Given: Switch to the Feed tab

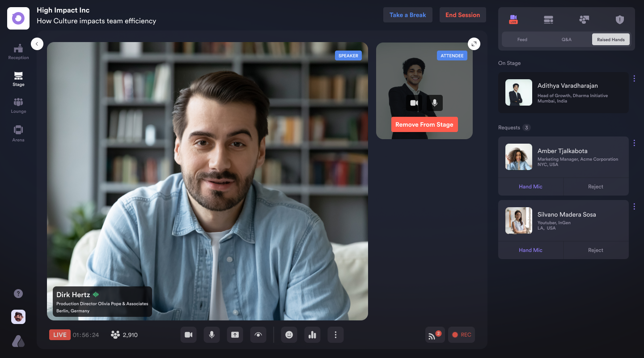Looking at the screenshot, I should coord(522,39).
